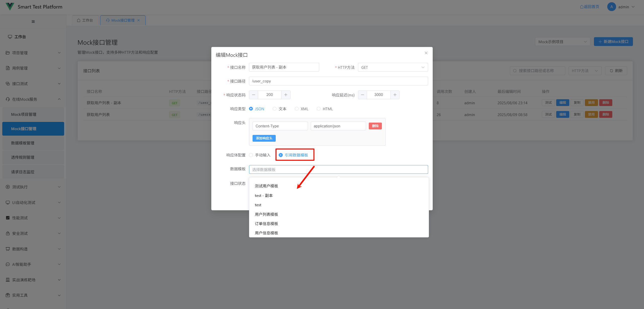Switch to the 工作台 tab
644x309 pixels.
click(x=85, y=20)
